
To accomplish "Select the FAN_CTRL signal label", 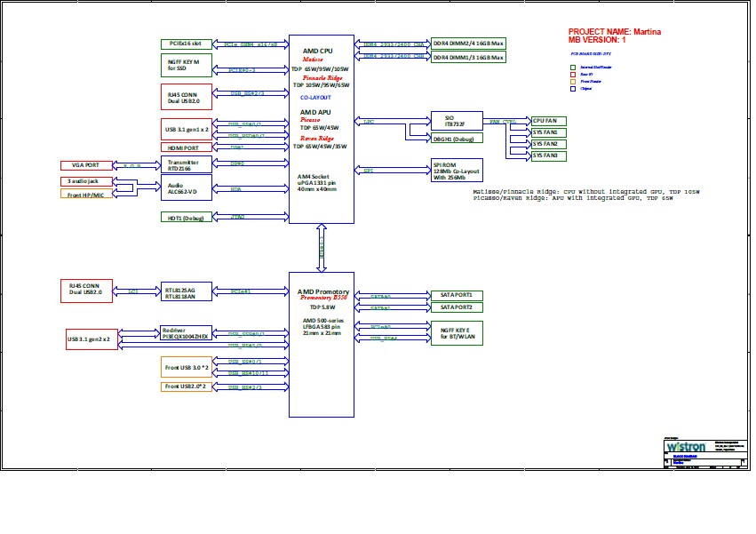I will 503,122.
